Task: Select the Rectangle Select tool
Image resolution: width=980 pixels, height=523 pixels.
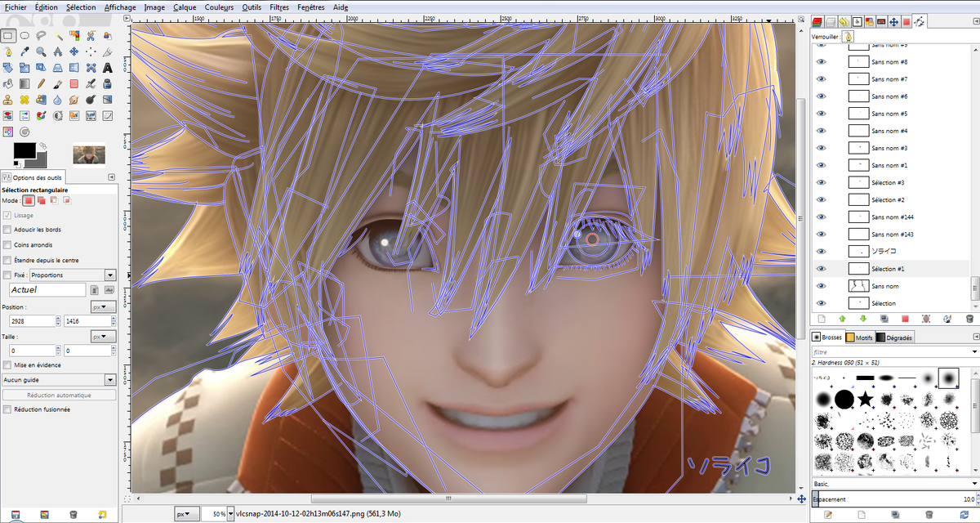Action: (8, 35)
